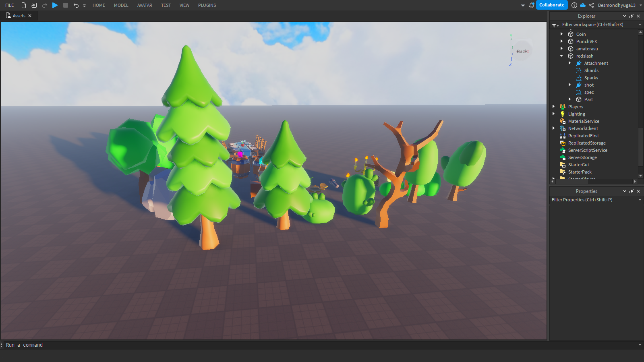Expand the PunchVFX model

pos(561,41)
